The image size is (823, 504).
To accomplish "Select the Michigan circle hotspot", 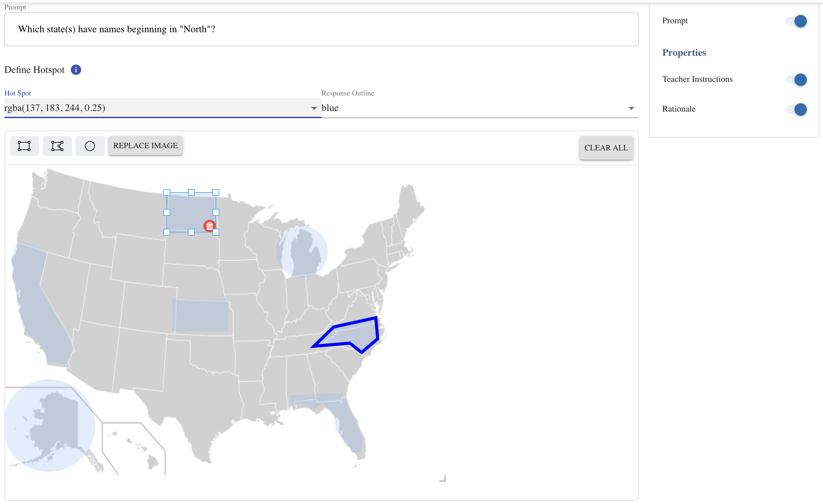I will 302,252.
